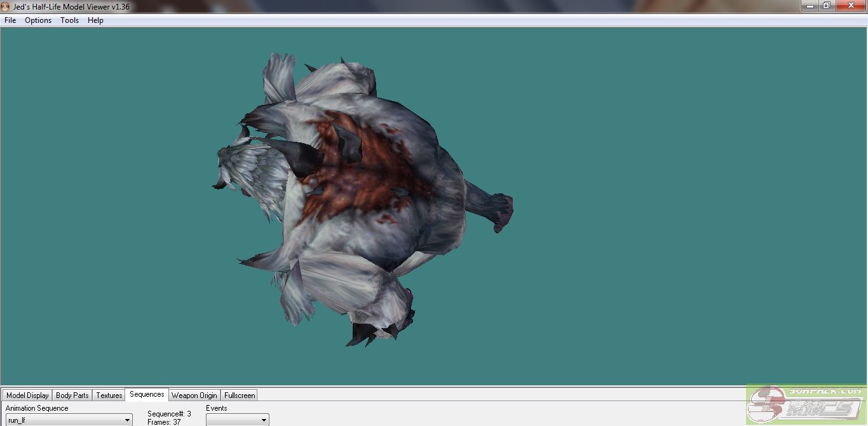Select the Sequences tab
This screenshot has height=426, width=868.
[147, 395]
